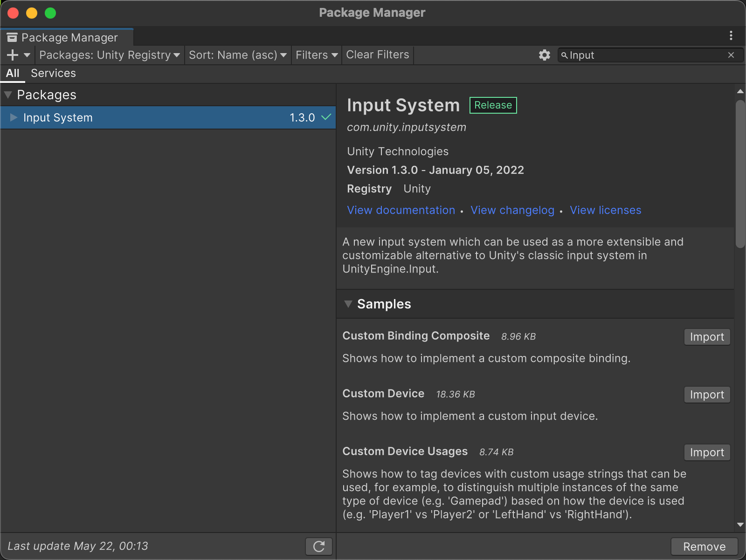Screen dimensions: 746x560
Task: Click the Package Manager window title text
Action: pyautogui.click(x=372, y=13)
